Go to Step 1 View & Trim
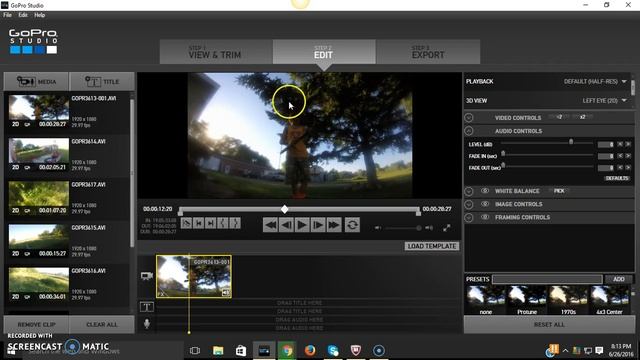Image resolution: width=640 pixels, height=360 pixels. pyautogui.click(x=216, y=52)
